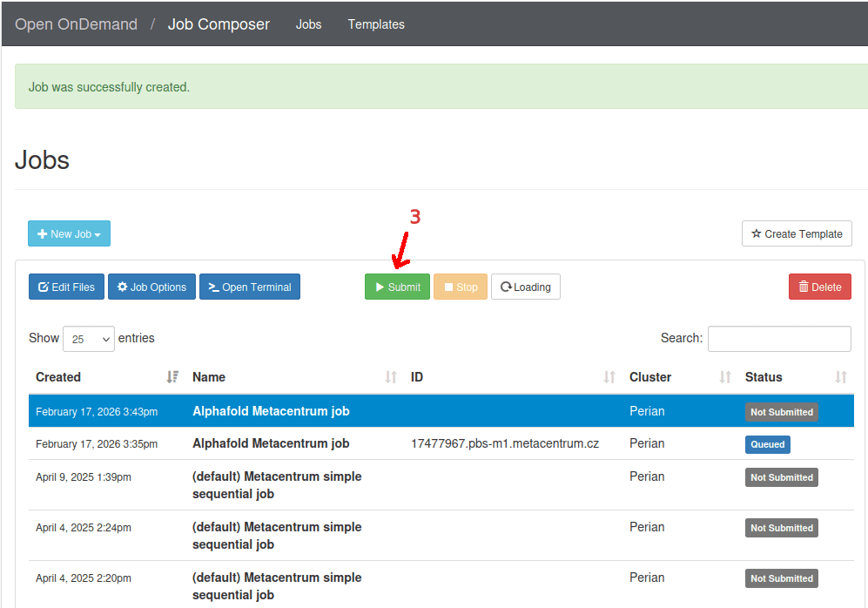Open the Templates menu item
Image resolution: width=868 pixels, height=608 pixels.
tap(376, 24)
